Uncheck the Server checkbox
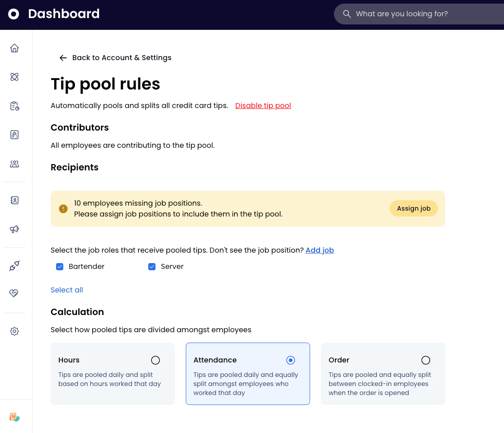 (152, 267)
